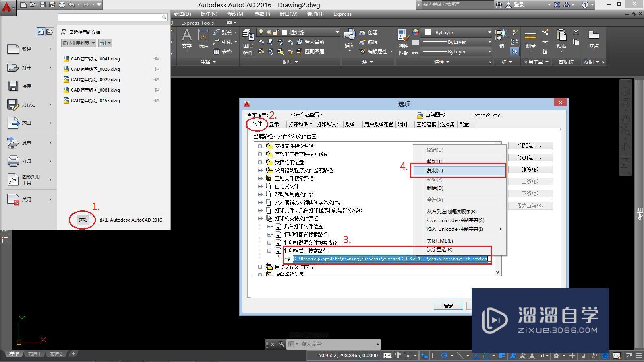The image size is (644, 362).
Task: Toggle layer on/off lightbulb in layer dropdown
Action: (x=261, y=32)
